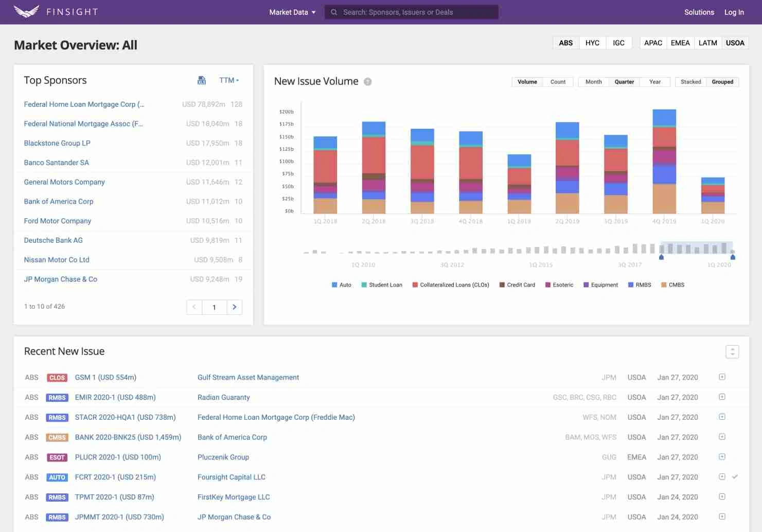Go to next Top Sponsors page arrow
762x532 pixels.
235,307
